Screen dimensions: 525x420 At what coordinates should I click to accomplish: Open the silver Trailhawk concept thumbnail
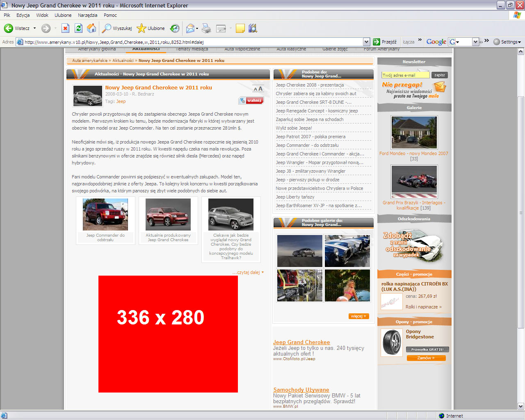231,215
